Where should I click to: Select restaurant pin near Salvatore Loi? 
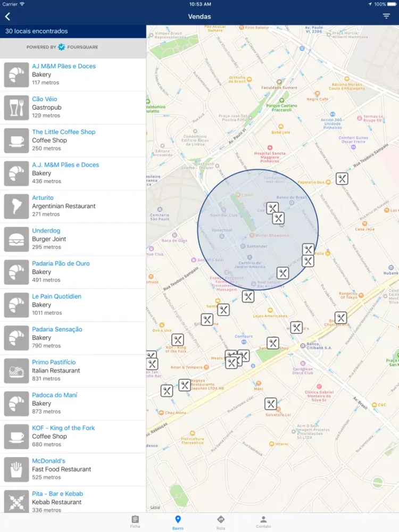pos(271,404)
